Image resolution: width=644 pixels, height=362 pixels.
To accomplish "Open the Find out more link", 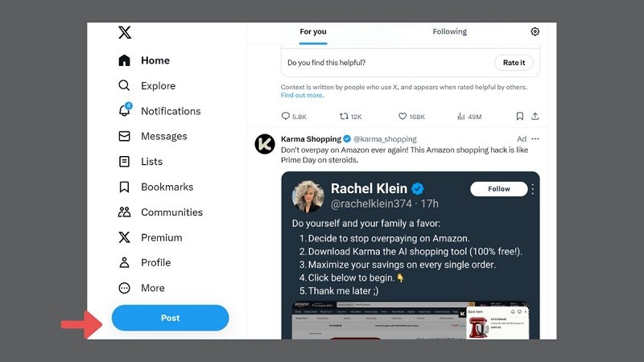I will tap(302, 96).
